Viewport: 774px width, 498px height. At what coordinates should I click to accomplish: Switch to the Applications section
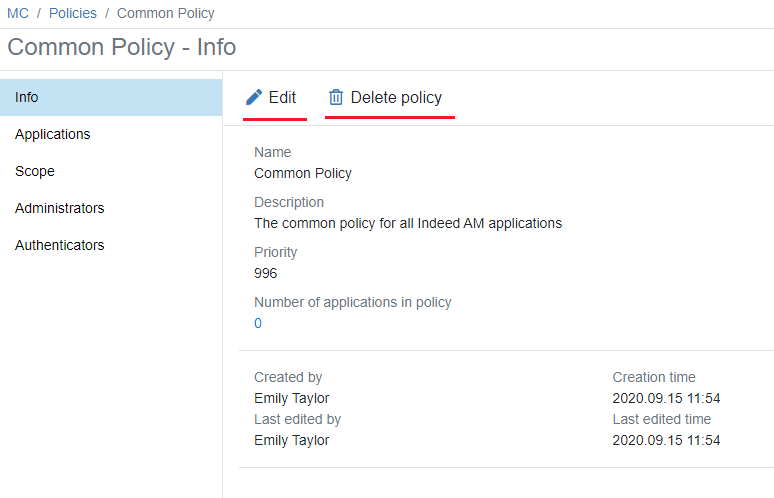click(x=52, y=134)
